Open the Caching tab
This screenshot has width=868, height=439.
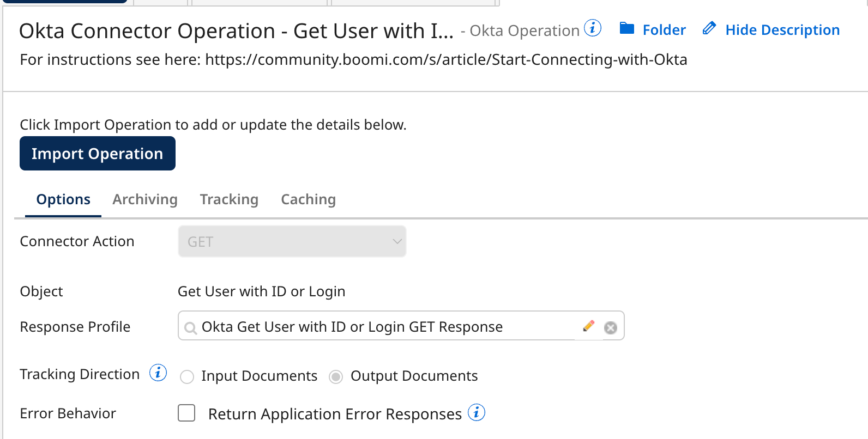coord(308,199)
